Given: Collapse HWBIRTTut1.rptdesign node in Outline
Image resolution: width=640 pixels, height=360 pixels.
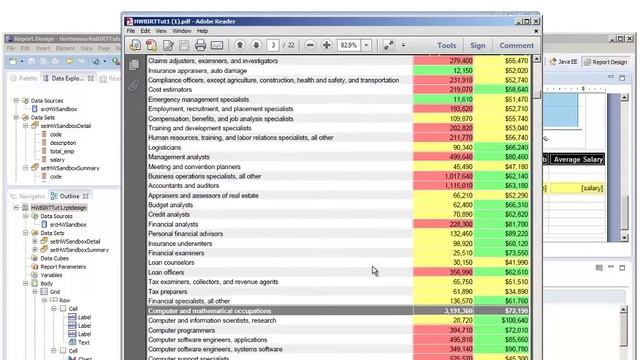Looking at the screenshot, I should (16, 208).
